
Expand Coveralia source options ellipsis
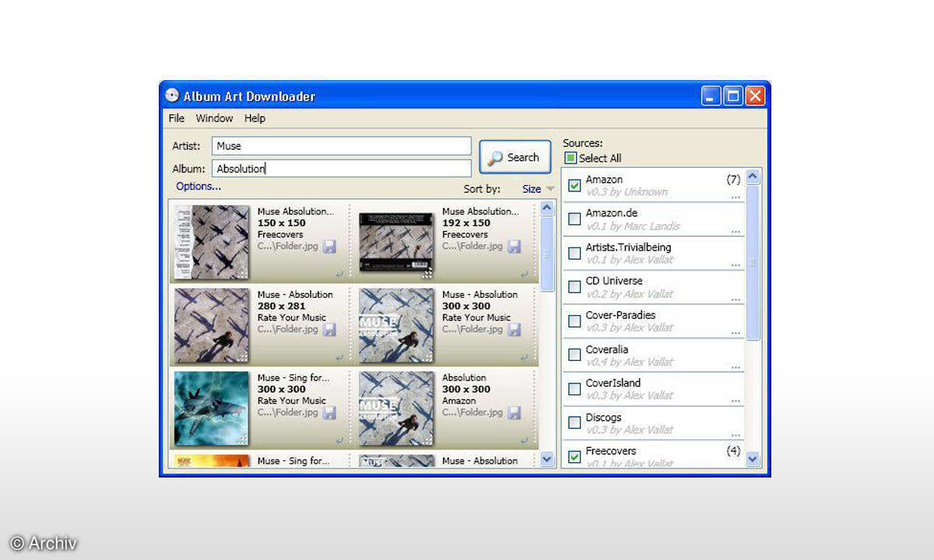(736, 367)
